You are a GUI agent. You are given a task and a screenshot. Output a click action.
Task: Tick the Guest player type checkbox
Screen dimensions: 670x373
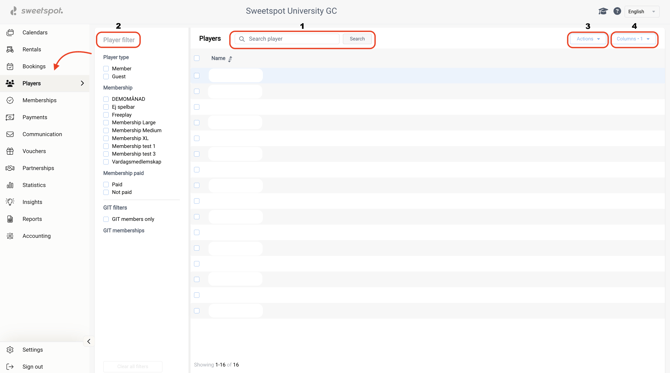[x=106, y=77]
